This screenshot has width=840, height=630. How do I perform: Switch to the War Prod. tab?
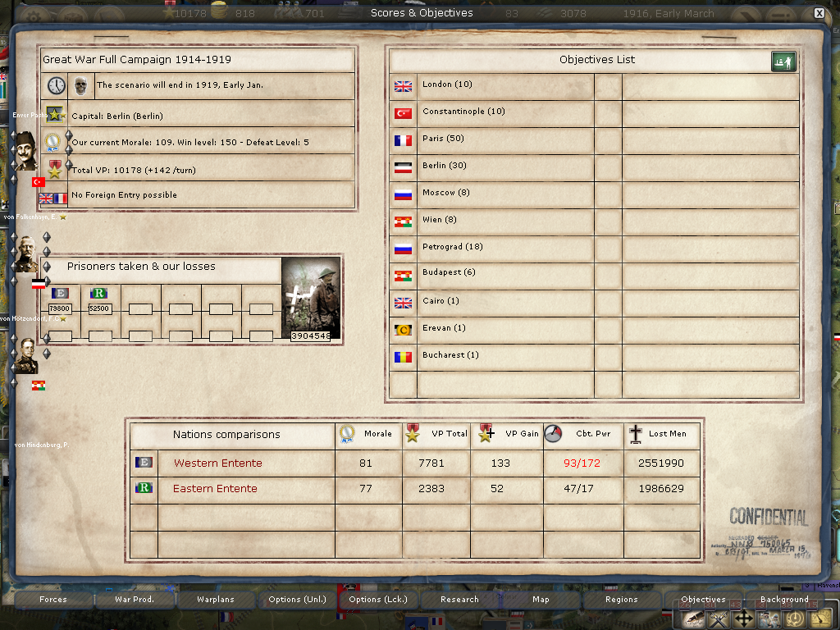tap(135, 600)
